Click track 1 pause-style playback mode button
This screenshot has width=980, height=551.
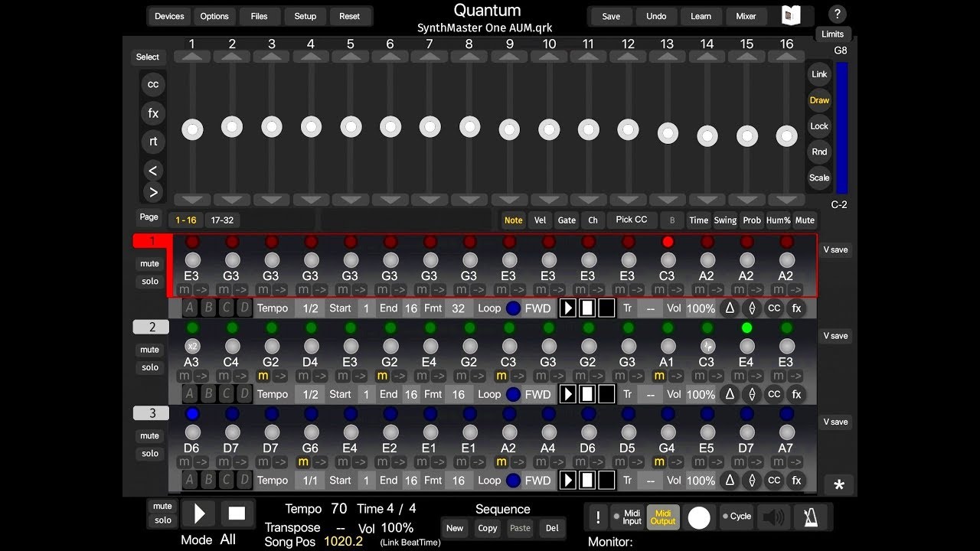(587, 308)
